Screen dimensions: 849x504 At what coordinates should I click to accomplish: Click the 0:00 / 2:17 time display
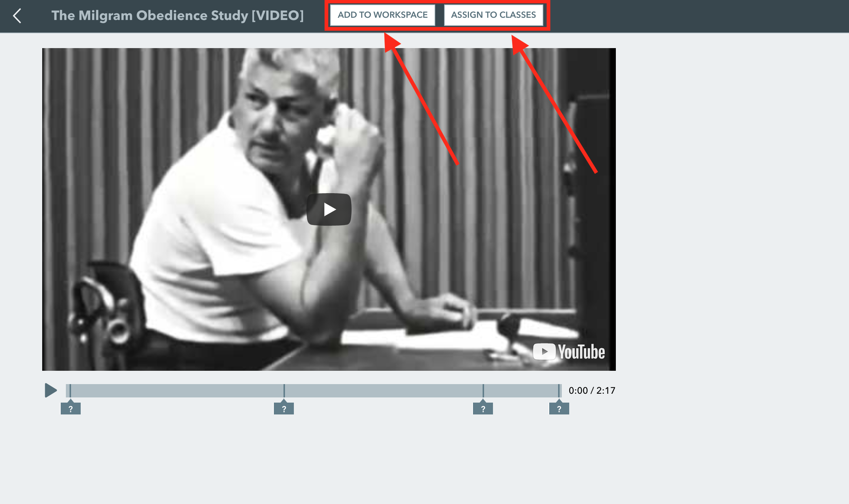click(592, 390)
